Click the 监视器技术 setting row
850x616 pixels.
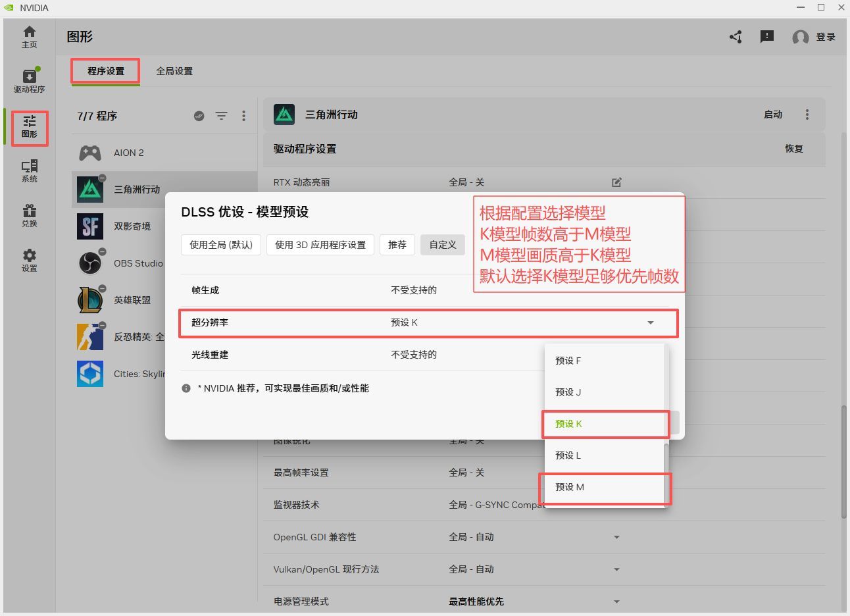[544, 505]
